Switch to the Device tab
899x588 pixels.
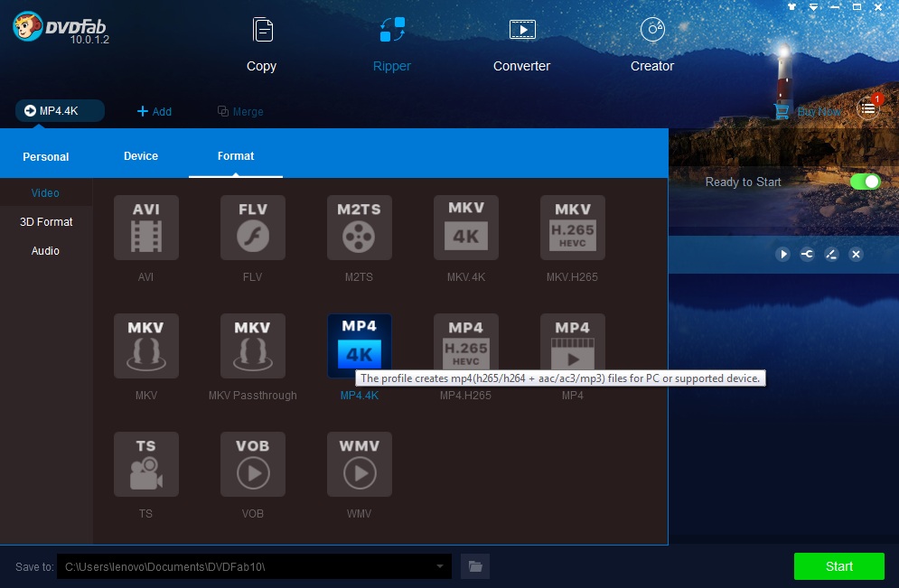pyautogui.click(x=141, y=155)
